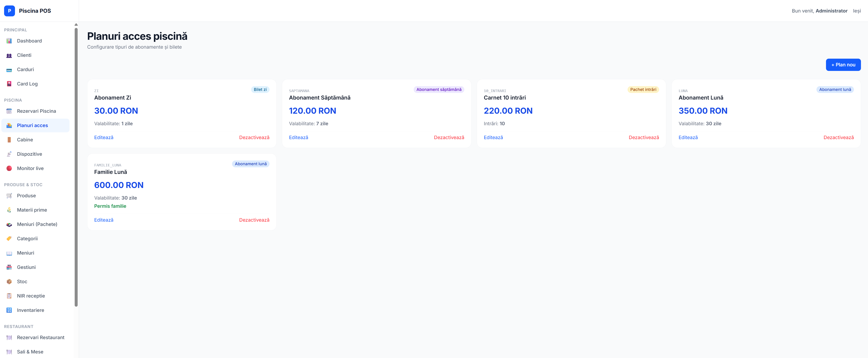Image resolution: width=868 pixels, height=358 pixels.
Task: Click the Carduri card icon
Action: tap(9, 70)
